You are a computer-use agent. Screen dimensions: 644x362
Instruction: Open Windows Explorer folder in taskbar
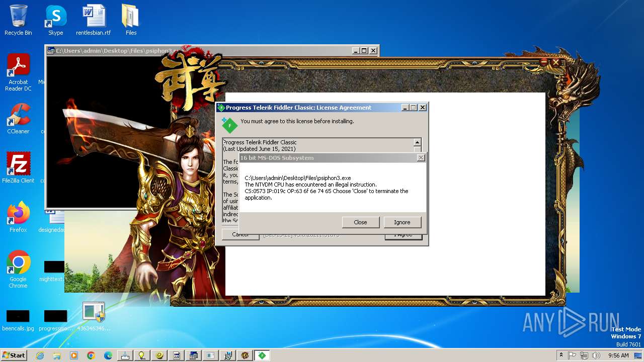[57, 355]
